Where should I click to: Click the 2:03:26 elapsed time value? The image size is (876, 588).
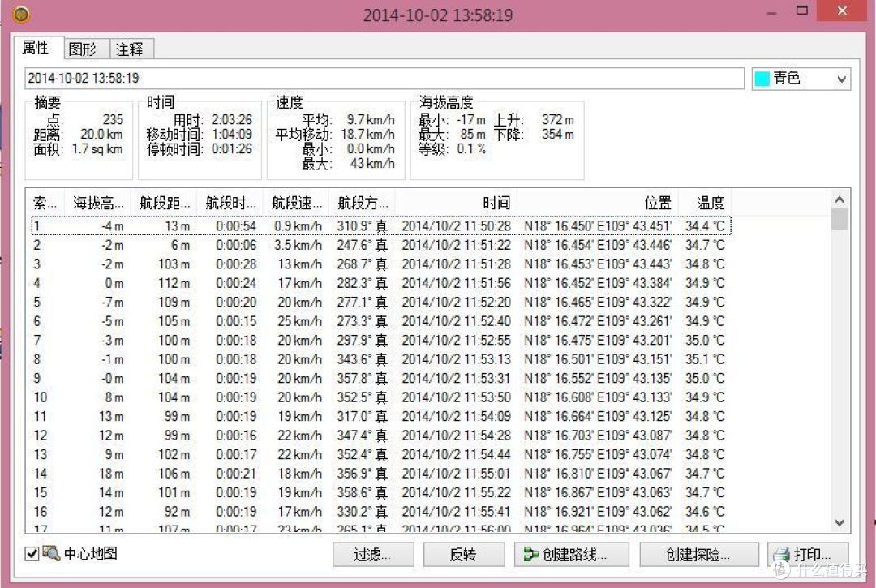(231, 119)
